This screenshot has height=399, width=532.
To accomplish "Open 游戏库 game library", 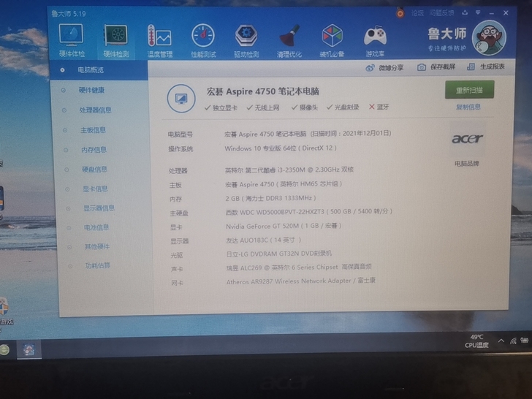I will [375, 40].
